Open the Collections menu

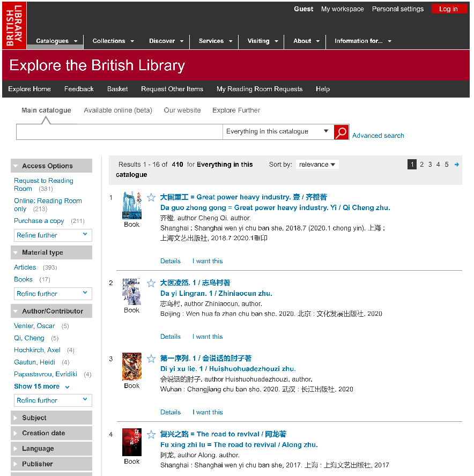click(x=113, y=41)
